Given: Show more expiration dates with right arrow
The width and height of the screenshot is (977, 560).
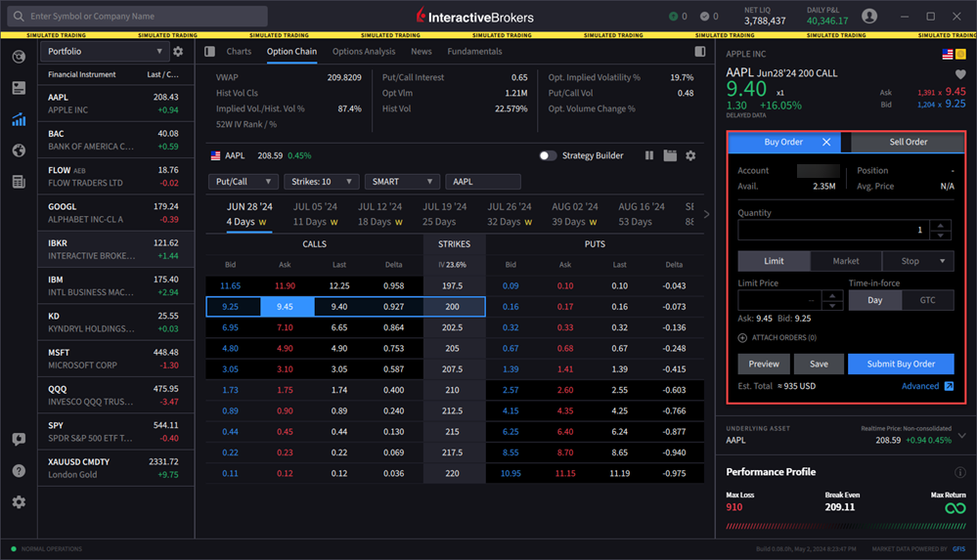Looking at the screenshot, I should pos(706,214).
